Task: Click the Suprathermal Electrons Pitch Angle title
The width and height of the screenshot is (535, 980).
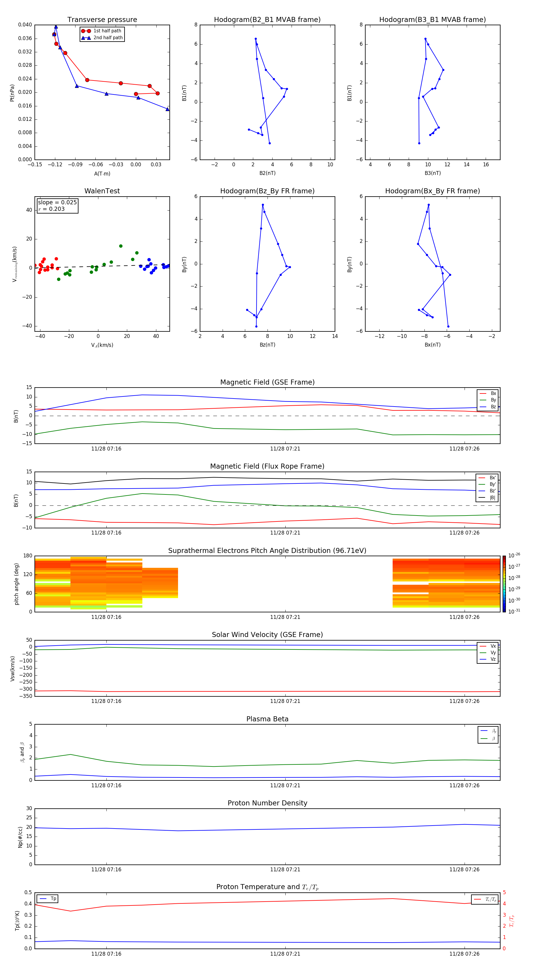Action: [x=267, y=551]
